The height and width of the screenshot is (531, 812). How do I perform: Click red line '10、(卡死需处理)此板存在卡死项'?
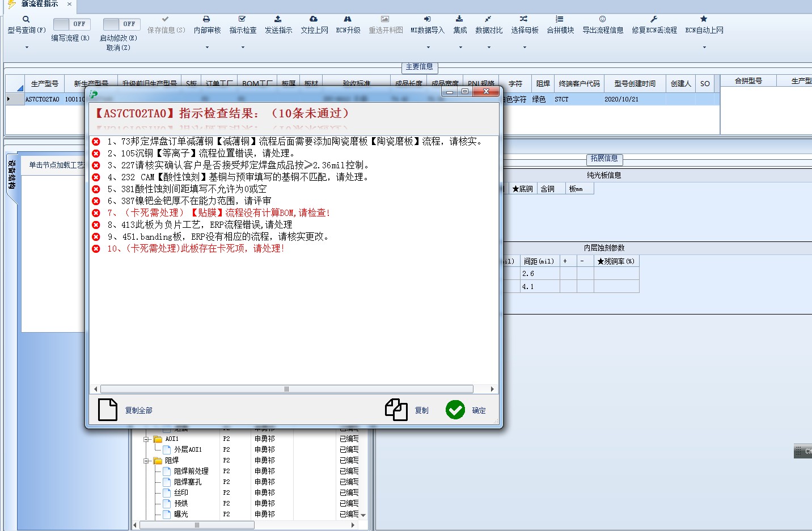(196, 249)
